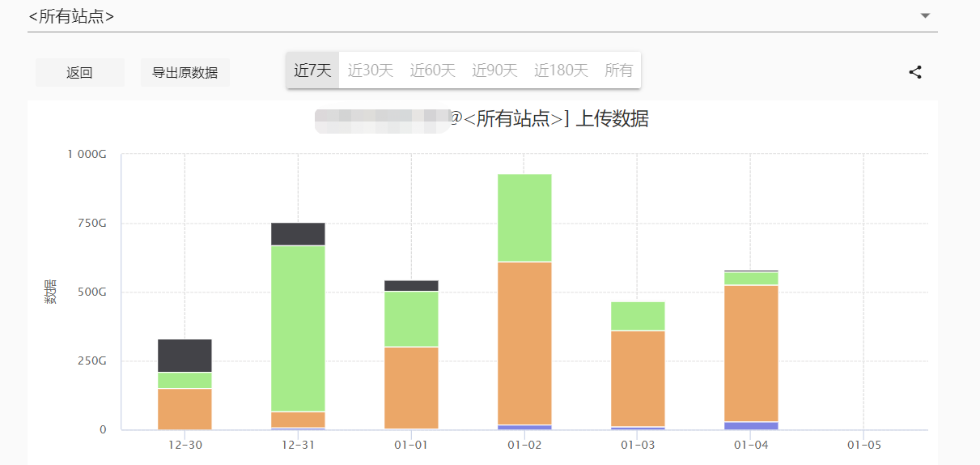Switch to the 近60天 range tab
Viewport: 980px width, 465px height.
433,70
